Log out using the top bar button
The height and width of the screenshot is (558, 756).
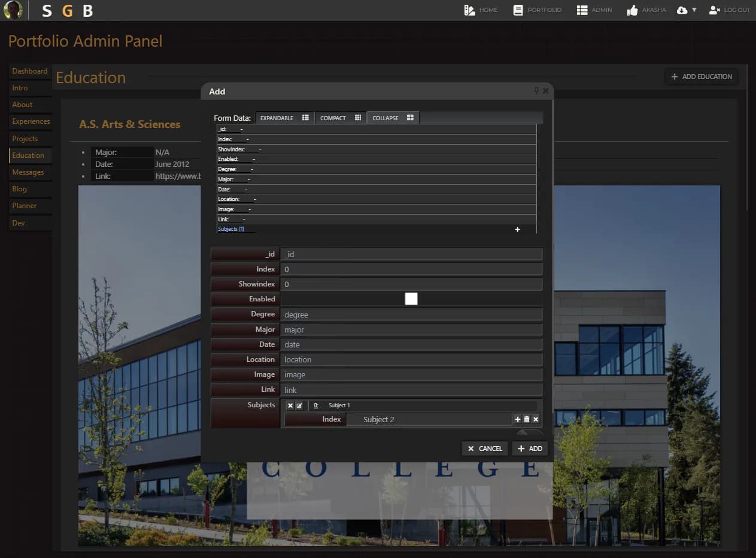coord(729,10)
